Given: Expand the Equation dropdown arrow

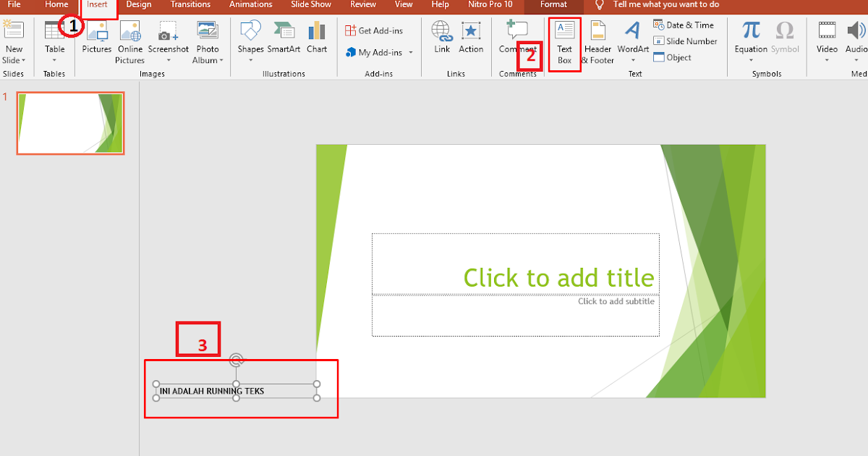Looking at the screenshot, I should coord(751,61).
